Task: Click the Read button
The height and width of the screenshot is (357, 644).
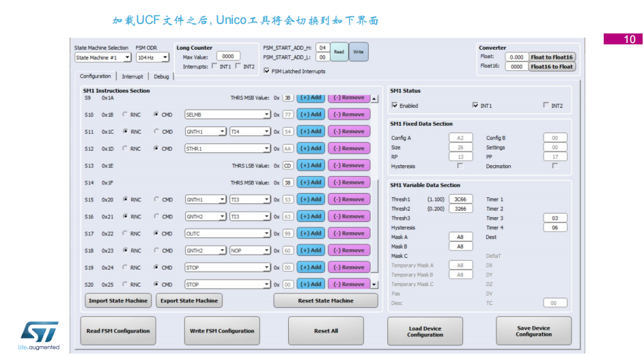Action: click(339, 52)
